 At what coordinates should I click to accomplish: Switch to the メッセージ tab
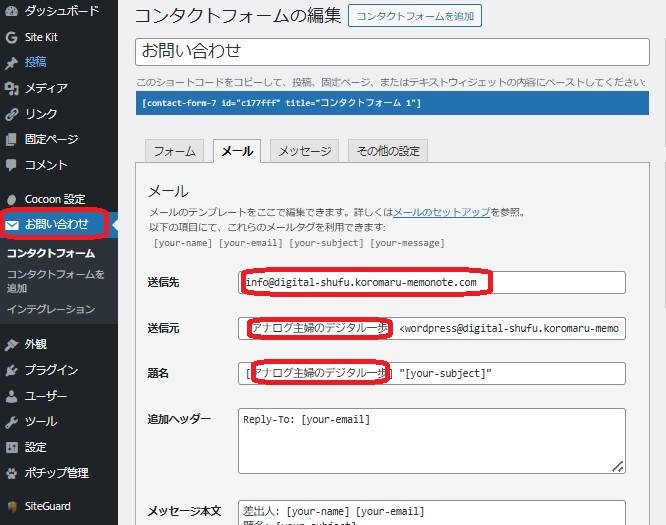(x=304, y=151)
